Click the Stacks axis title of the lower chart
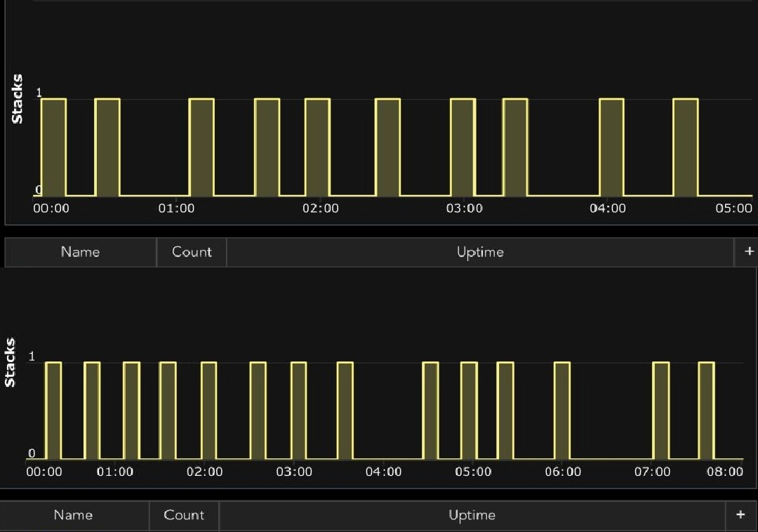Screen dimensions: 758x532 click(10, 362)
